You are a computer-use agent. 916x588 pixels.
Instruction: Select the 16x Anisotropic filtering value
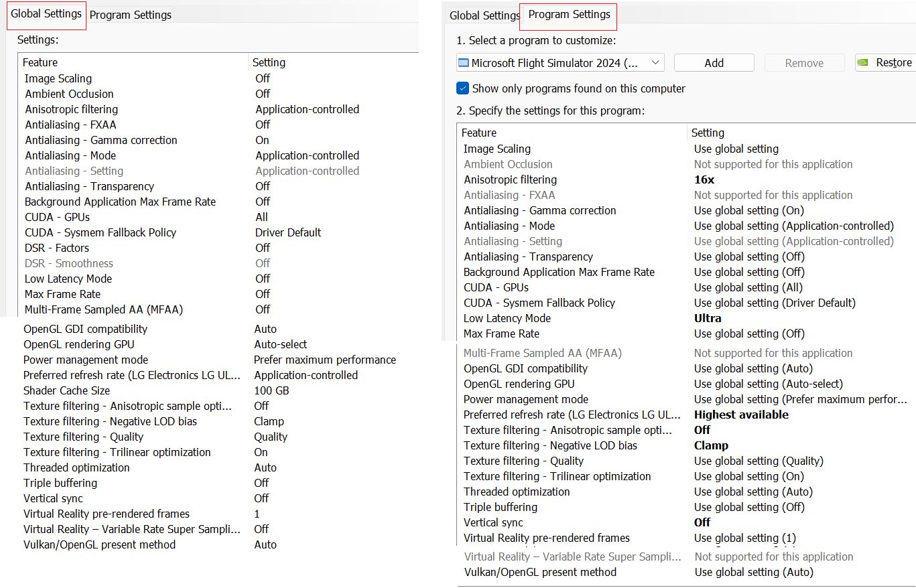[704, 179]
